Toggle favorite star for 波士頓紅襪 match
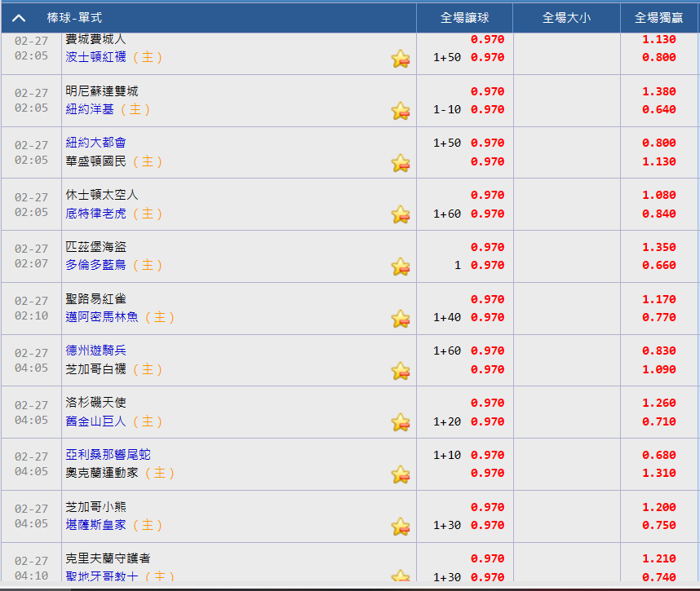The width and height of the screenshot is (700, 591). 401,59
